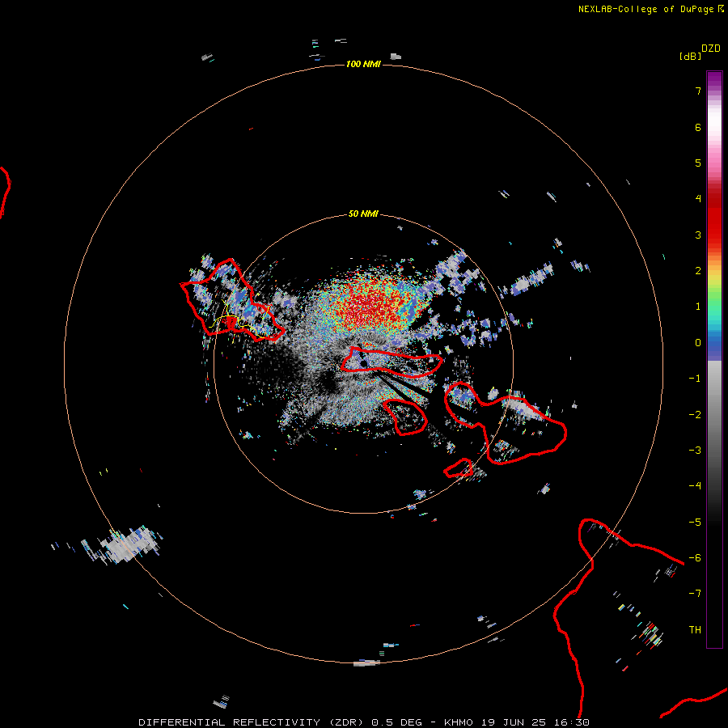Click the DZD legend title

(711, 49)
